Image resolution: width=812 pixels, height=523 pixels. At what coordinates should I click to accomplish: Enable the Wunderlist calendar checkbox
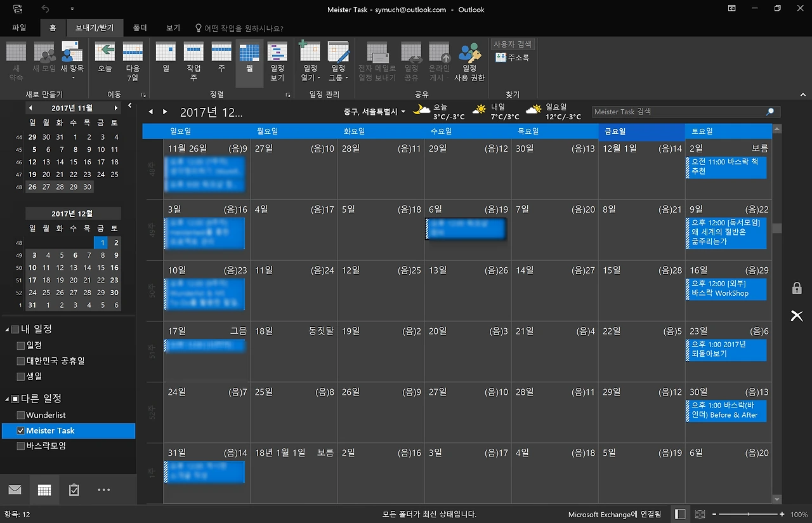(x=21, y=415)
